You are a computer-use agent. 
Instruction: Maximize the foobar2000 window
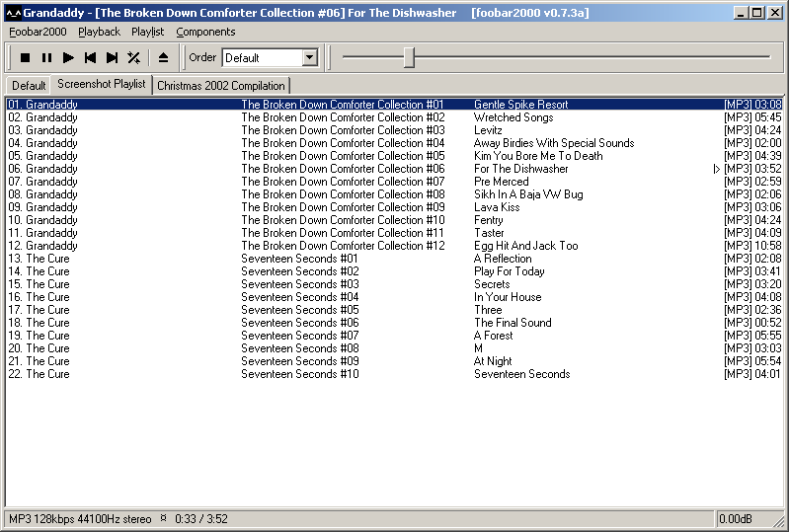pyautogui.click(x=756, y=13)
